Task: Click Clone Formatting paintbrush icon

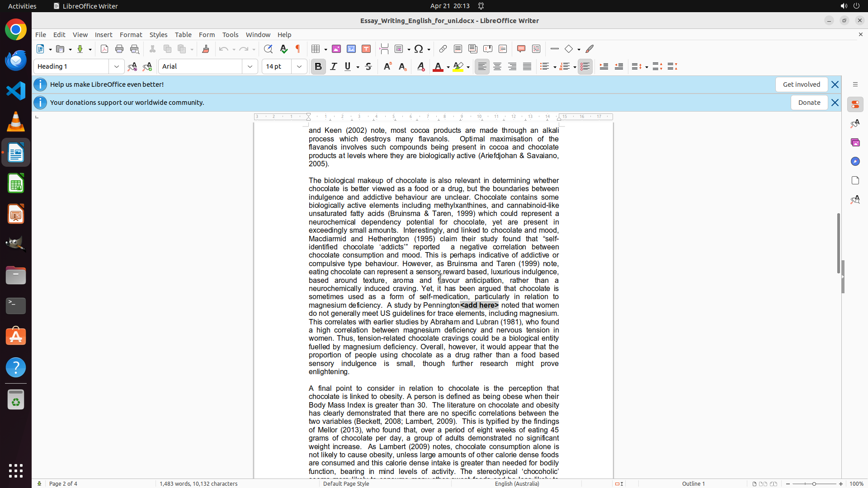Action: point(206,49)
